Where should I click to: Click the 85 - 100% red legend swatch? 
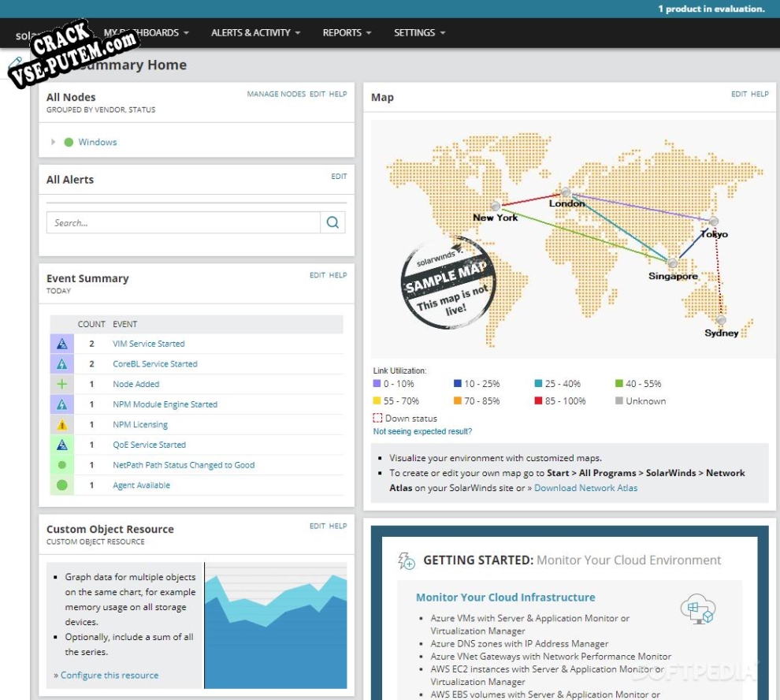pyautogui.click(x=538, y=400)
